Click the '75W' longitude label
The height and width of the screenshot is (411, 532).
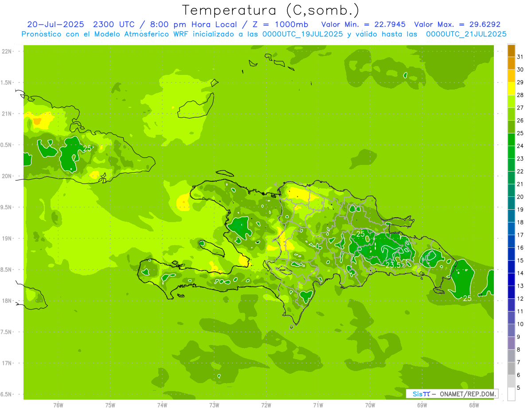click(x=110, y=405)
